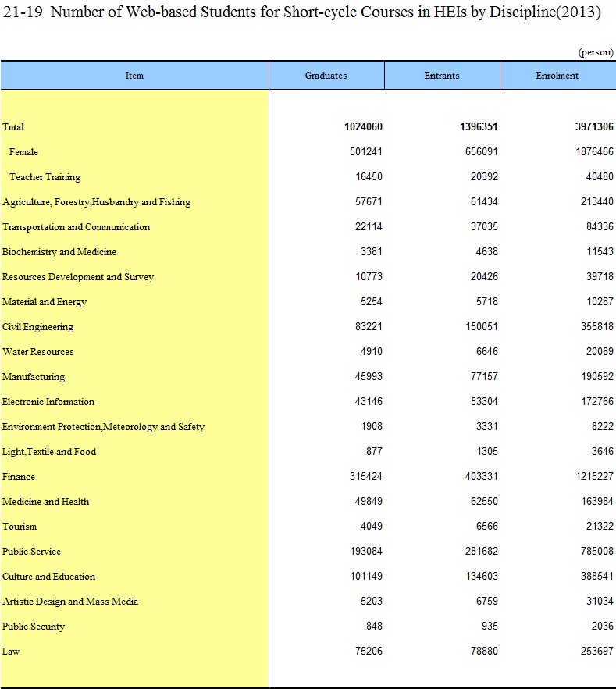Select Material and Energy enrolment 10287
The width and height of the screenshot is (616, 689).
600,302
